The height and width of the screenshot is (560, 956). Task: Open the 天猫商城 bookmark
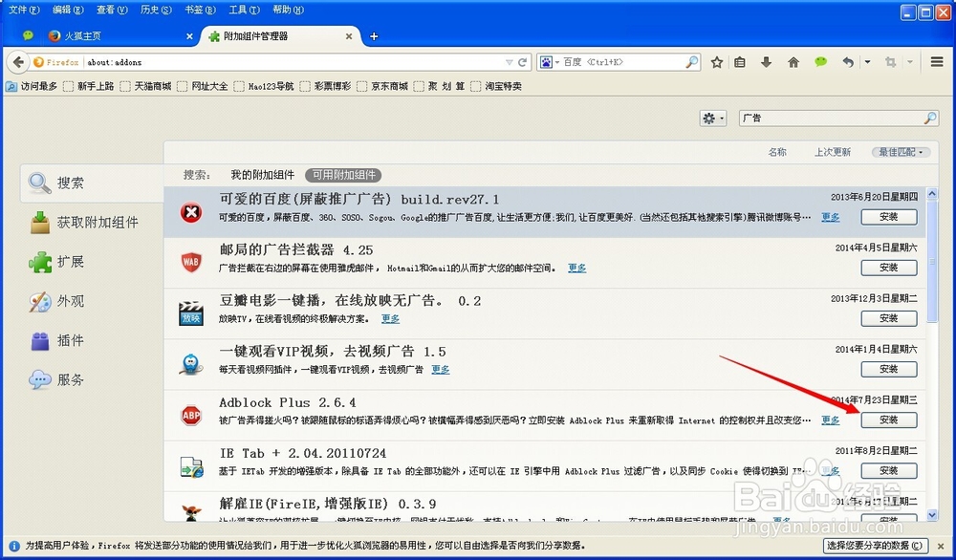pos(145,87)
